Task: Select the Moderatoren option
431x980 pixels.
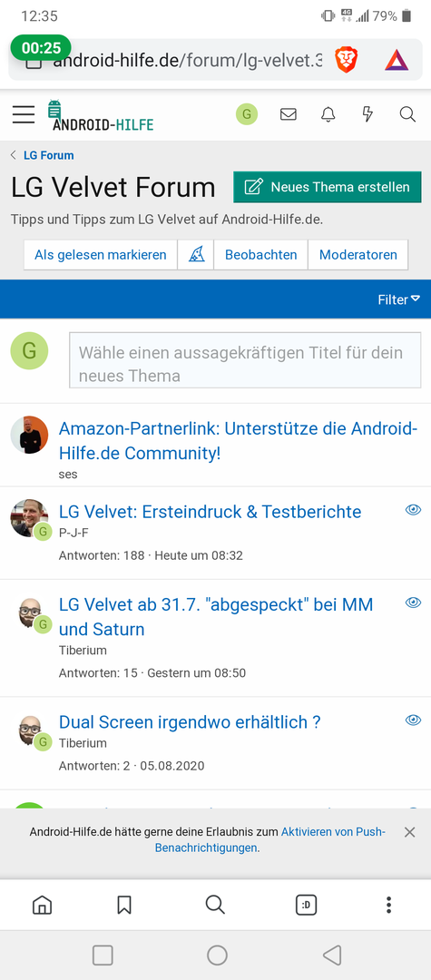Action: tap(358, 255)
